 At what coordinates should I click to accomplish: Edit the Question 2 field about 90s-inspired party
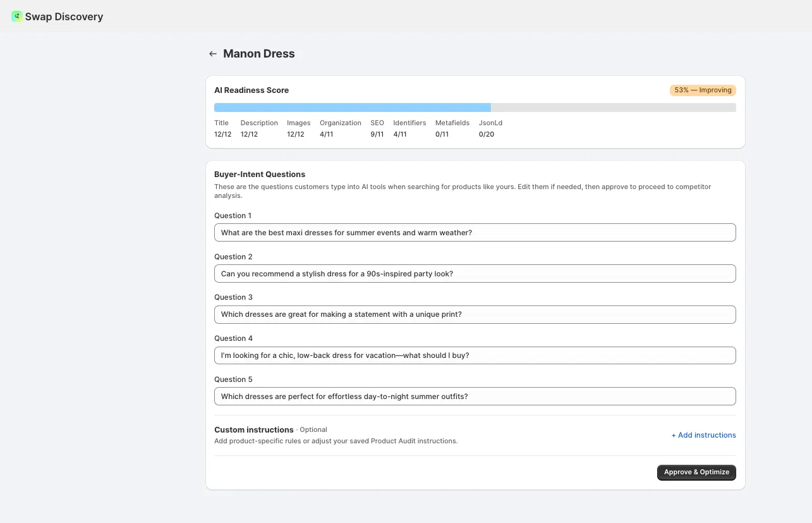pyautogui.click(x=475, y=274)
